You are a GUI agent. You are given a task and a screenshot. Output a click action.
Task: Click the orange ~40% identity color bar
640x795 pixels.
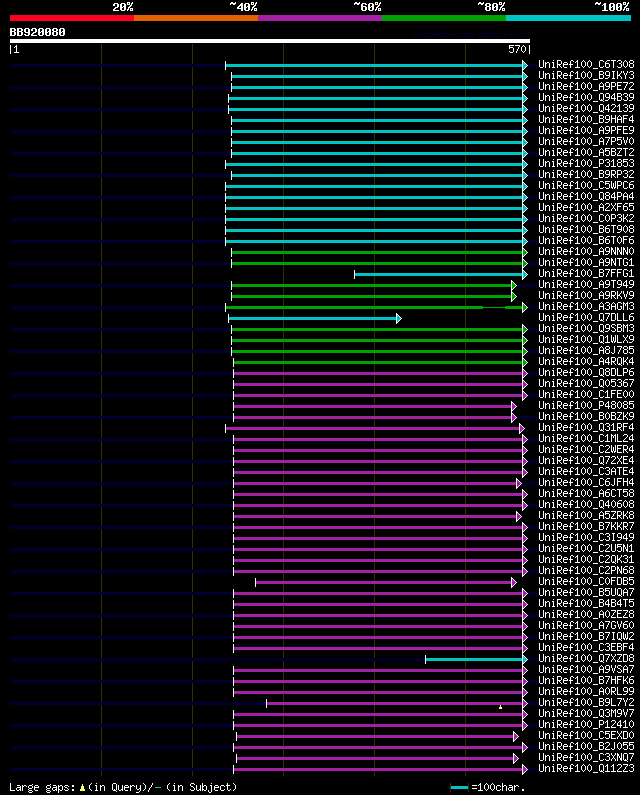(x=196, y=18)
